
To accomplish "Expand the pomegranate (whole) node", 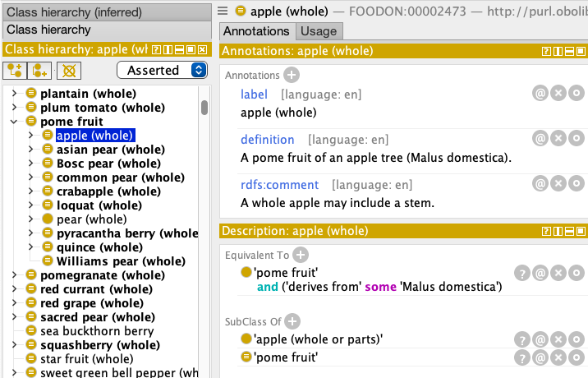I will point(14,275).
